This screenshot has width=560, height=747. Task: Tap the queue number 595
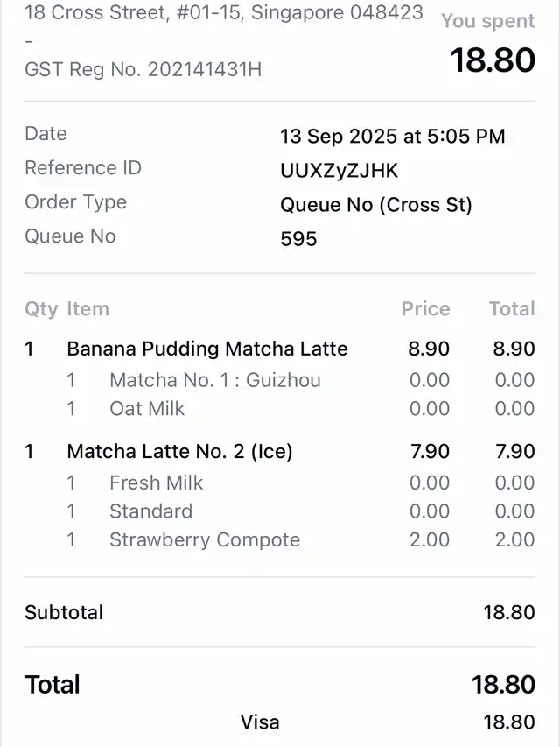(298, 239)
